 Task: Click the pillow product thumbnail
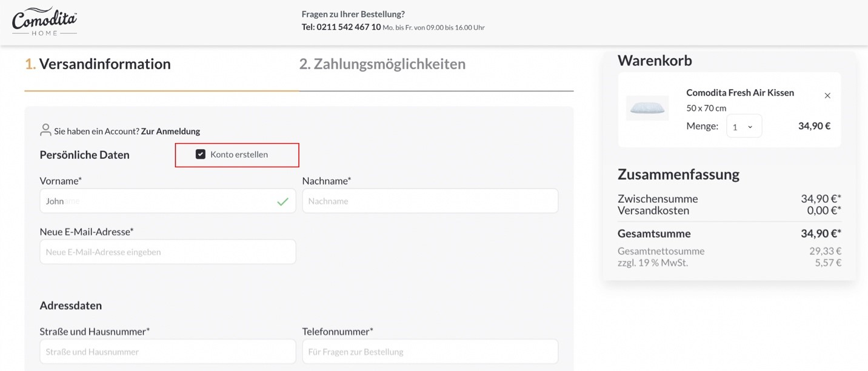click(647, 109)
